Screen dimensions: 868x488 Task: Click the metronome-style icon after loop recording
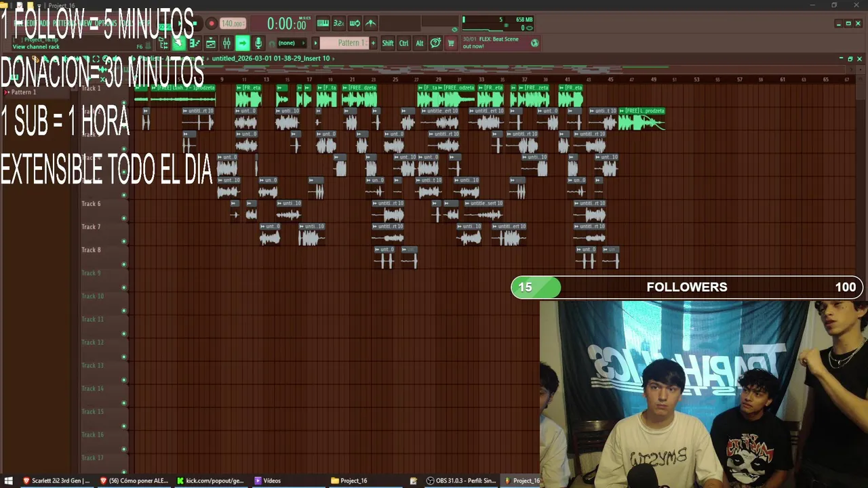pyautogui.click(x=371, y=23)
